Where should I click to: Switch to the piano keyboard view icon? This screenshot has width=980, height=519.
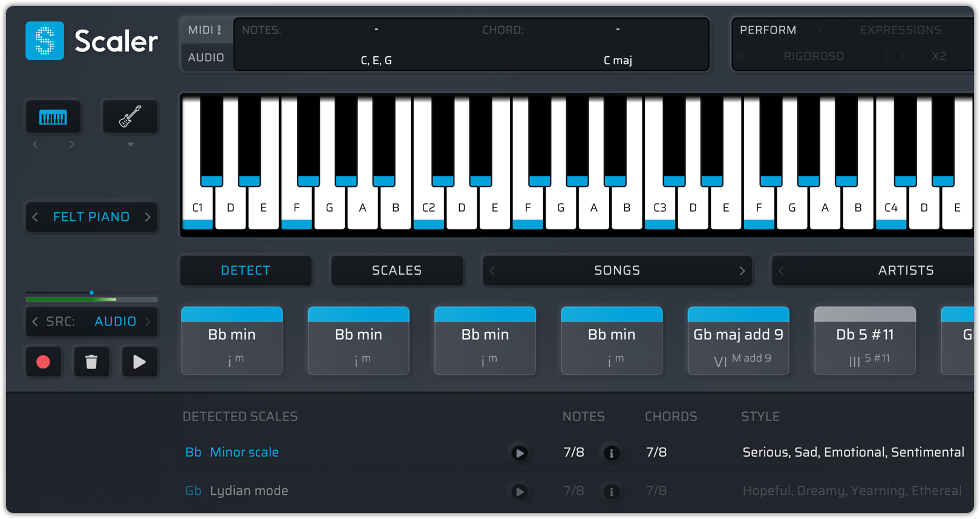coord(53,117)
